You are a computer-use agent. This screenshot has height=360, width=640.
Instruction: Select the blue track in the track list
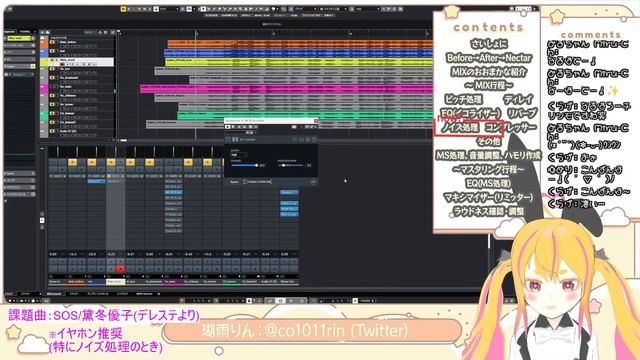point(77,53)
